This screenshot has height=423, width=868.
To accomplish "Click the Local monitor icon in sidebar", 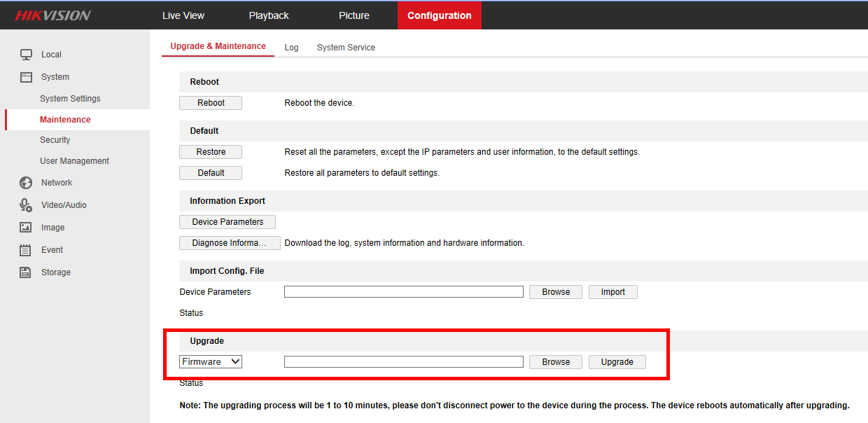I will 26,55.
